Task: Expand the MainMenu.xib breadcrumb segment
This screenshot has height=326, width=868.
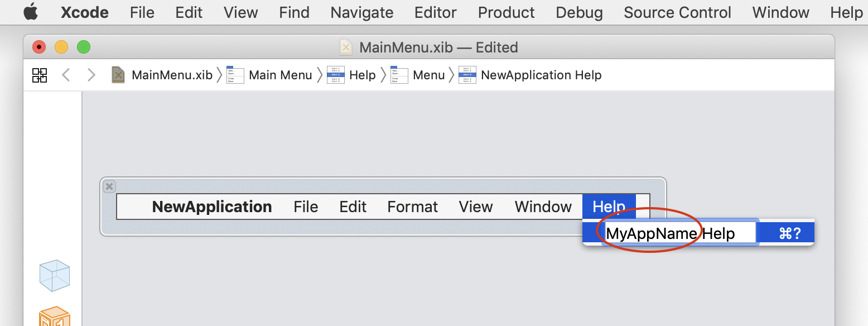Action: click(x=171, y=74)
